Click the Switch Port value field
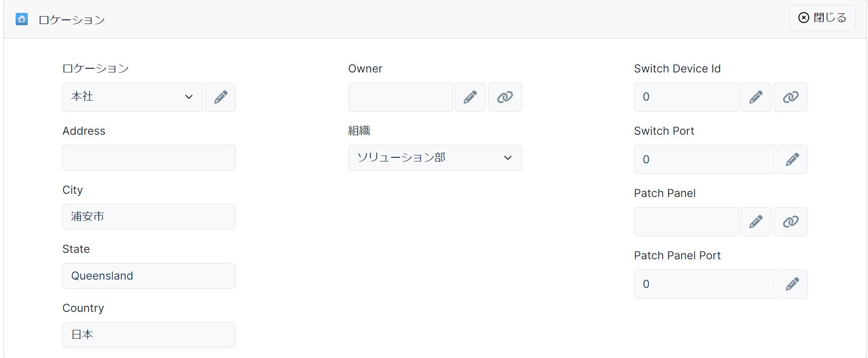 click(x=704, y=160)
